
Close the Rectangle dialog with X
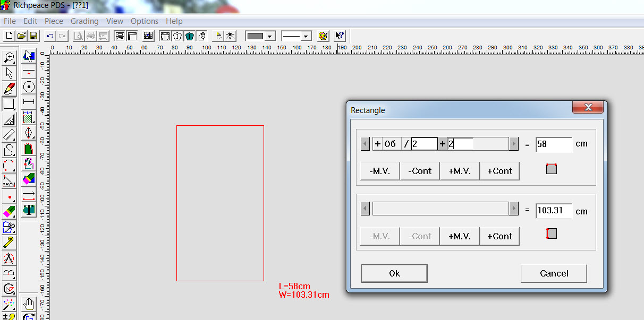click(588, 108)
